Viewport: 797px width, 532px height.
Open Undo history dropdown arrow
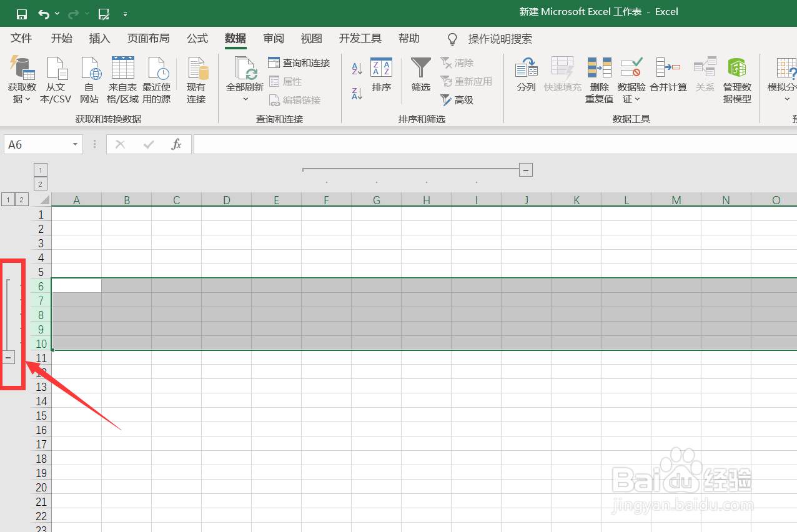coord(57,13)
